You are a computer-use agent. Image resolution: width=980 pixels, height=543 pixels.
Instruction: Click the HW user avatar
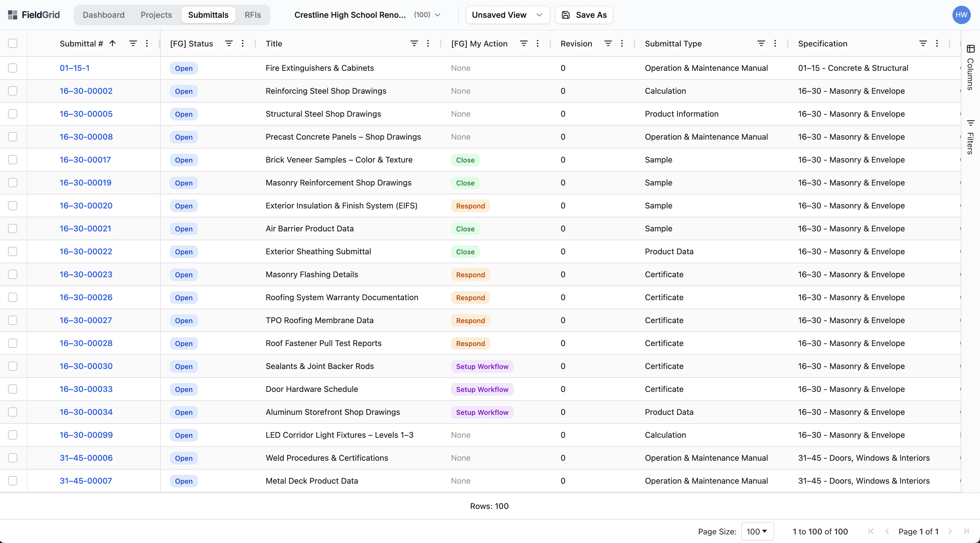click(961, 15)
